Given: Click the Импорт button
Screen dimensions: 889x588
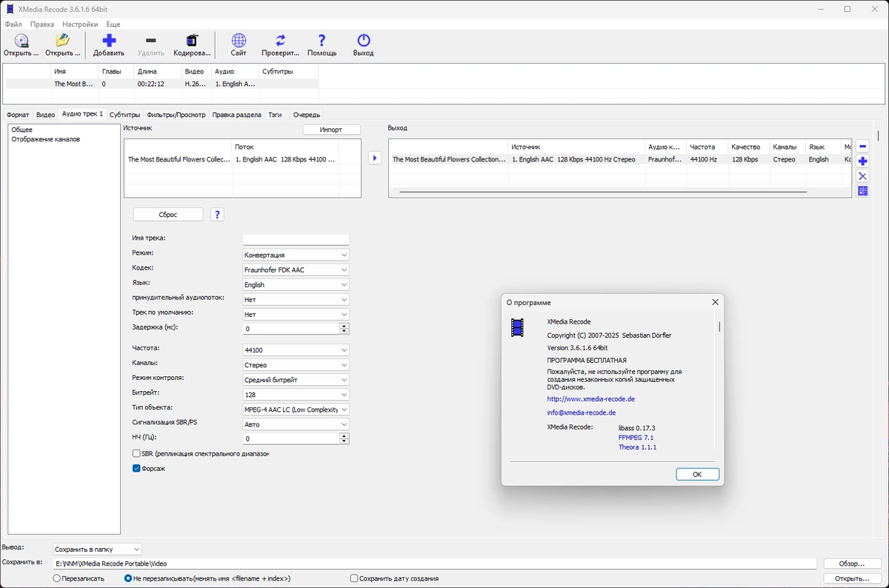Looking at the screenshot, I should click(x=331, y=130).
